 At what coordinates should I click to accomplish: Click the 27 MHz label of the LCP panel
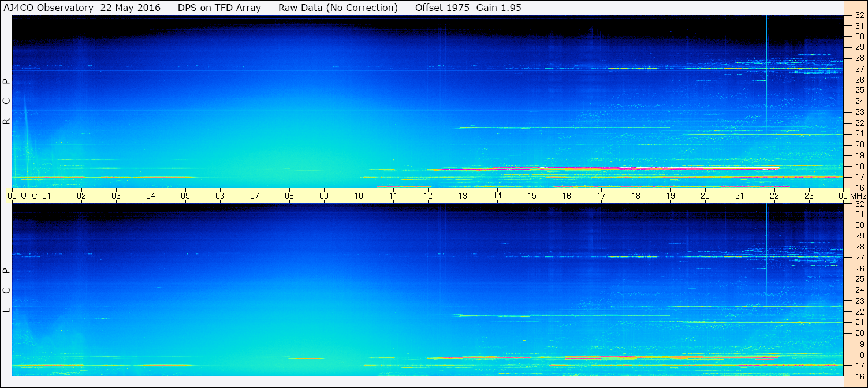859,258
